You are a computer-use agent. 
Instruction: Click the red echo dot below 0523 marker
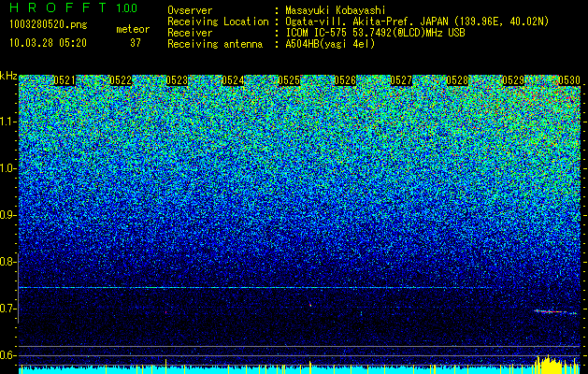(x=165, y=312)
